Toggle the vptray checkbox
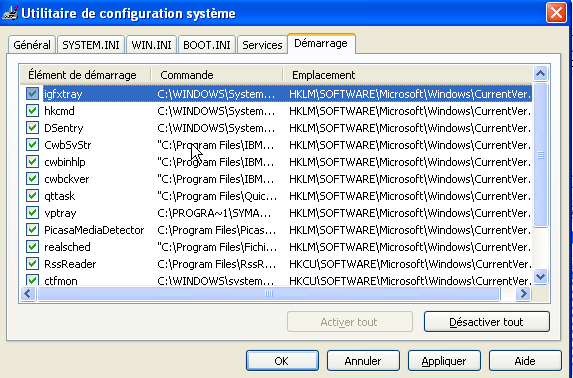 click(x=32, y=212)
